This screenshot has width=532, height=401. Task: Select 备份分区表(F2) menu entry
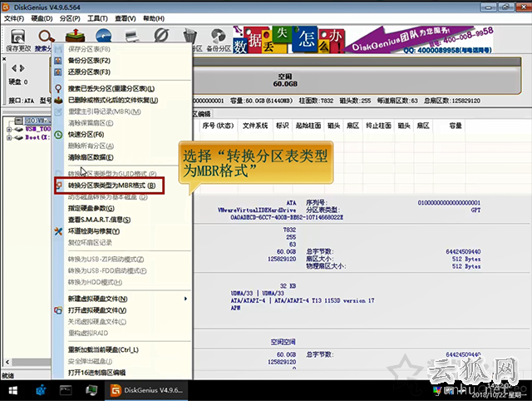coord(89,61)
